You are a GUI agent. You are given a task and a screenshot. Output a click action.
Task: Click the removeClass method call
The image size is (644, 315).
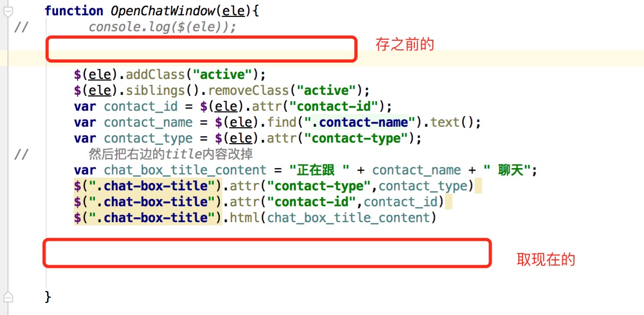click(248, 90)
